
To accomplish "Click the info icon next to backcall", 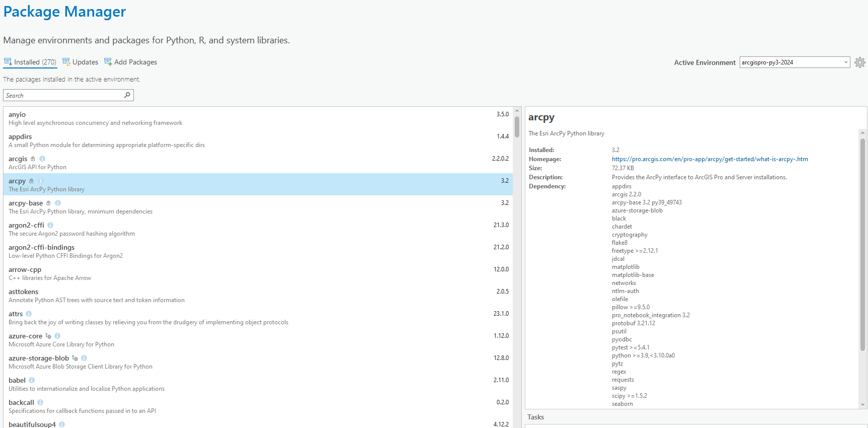I will [40, 402].
